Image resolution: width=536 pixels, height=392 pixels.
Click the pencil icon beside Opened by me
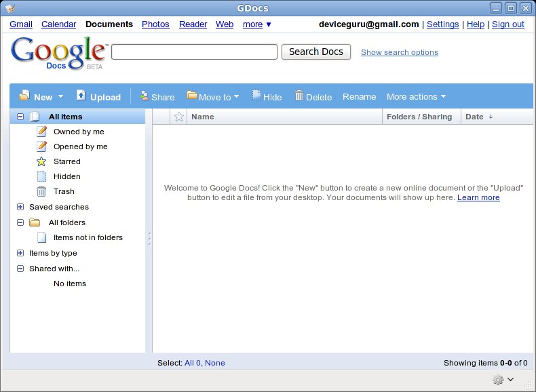tap(41, 146)
